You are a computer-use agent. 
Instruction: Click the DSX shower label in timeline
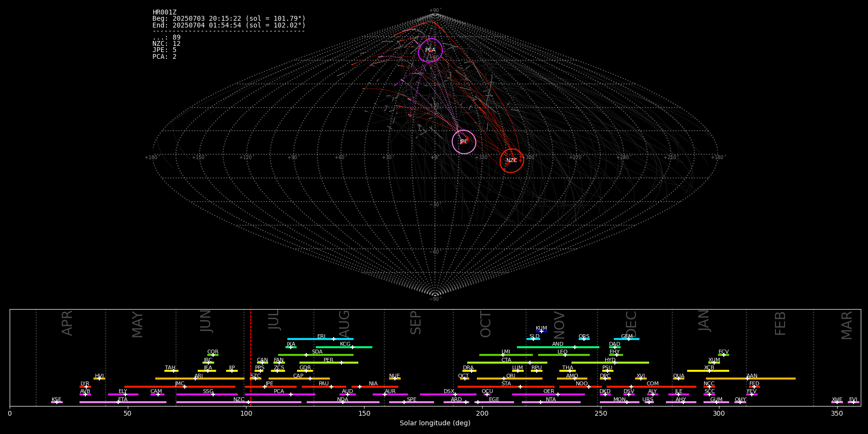point(449,392)
